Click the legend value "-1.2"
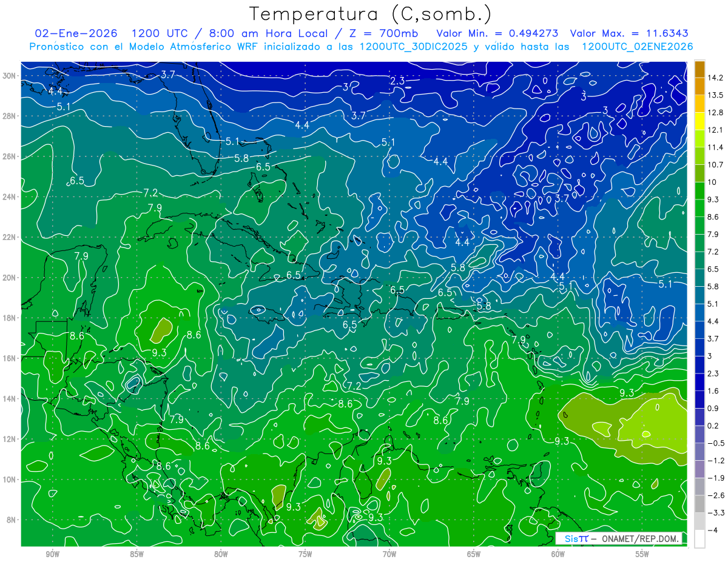Image resolution: width=728 pixels, height=562 pixels. click(715, 461)
